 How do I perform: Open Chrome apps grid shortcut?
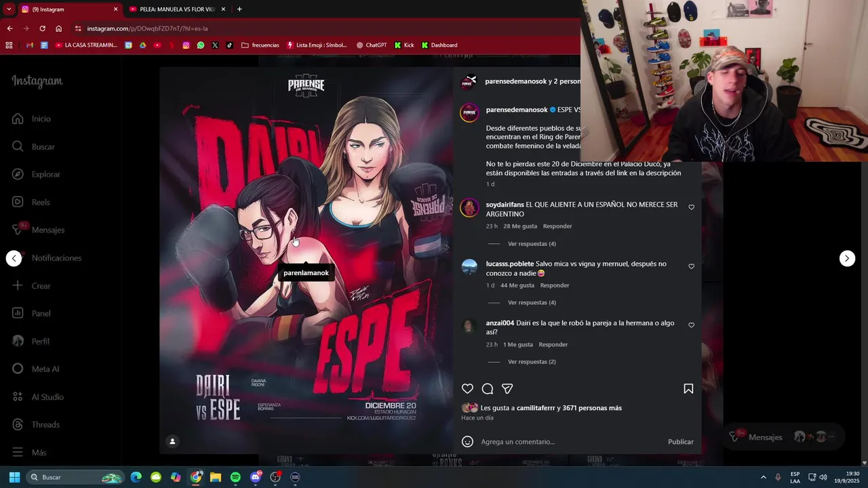(9, 45)
